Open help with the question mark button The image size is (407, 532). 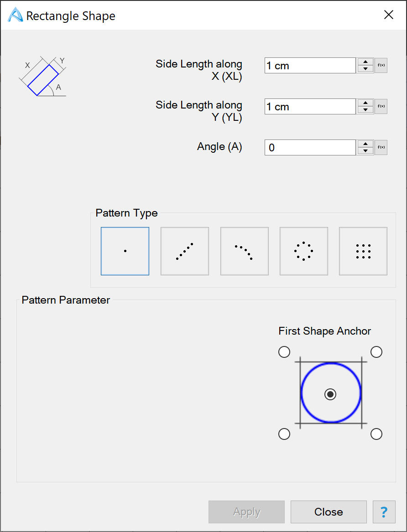(x=383, y=512)
